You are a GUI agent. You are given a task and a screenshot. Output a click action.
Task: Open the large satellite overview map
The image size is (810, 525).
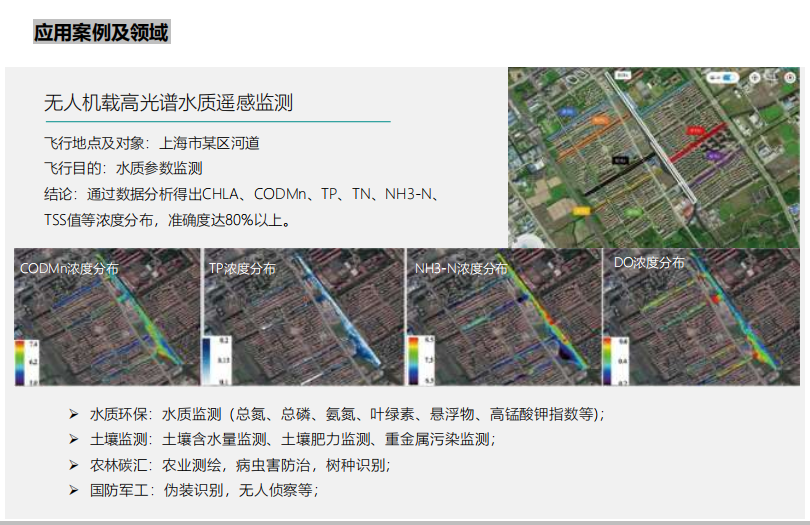[654, 158]
